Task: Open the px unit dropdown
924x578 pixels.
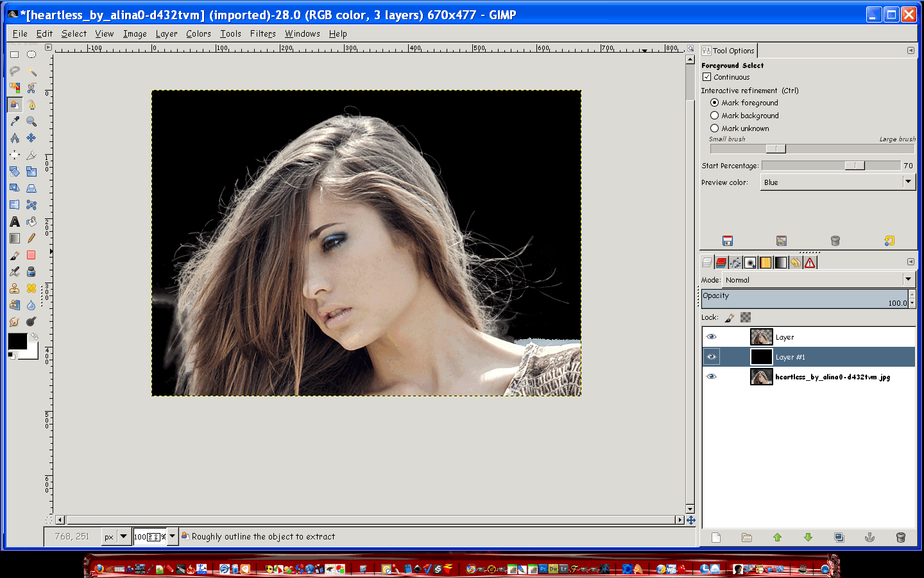Action: coord(116,537)
